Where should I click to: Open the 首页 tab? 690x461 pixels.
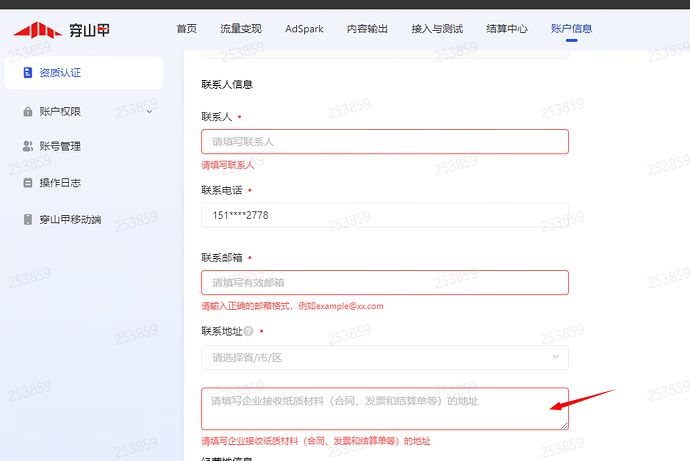[x=187, y=29]
